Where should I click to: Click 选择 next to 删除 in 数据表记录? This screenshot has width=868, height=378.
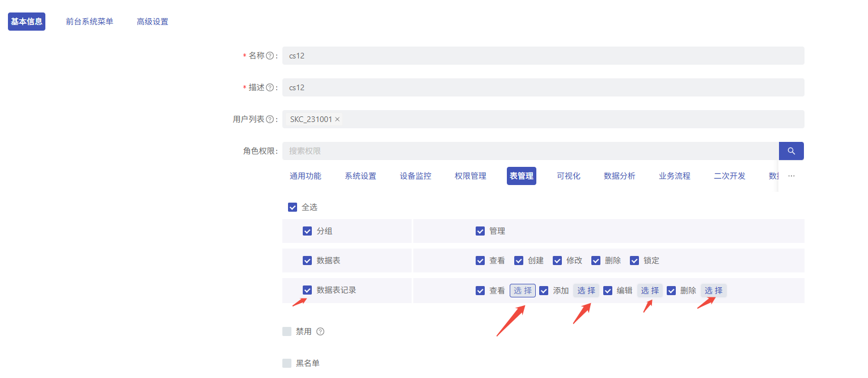(x=713, y=290)
